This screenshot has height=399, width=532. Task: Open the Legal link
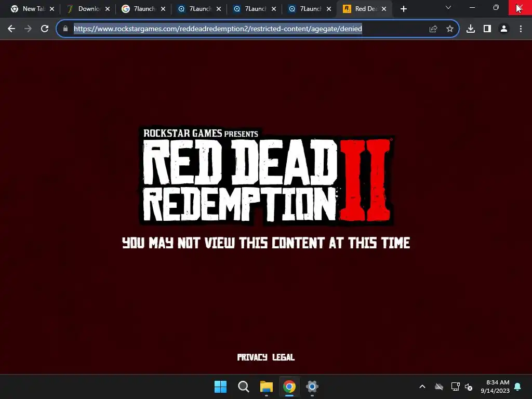[x=283, y=357]
